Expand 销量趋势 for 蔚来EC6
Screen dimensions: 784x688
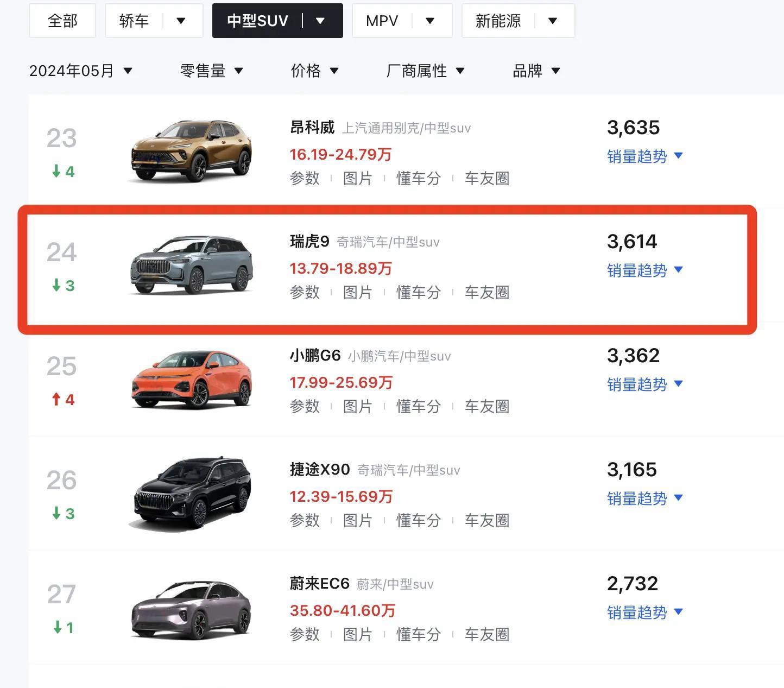(x=644, y=613)
